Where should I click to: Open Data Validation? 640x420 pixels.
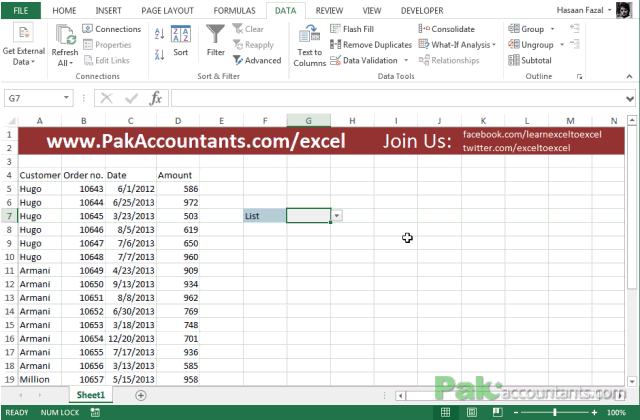364,60
